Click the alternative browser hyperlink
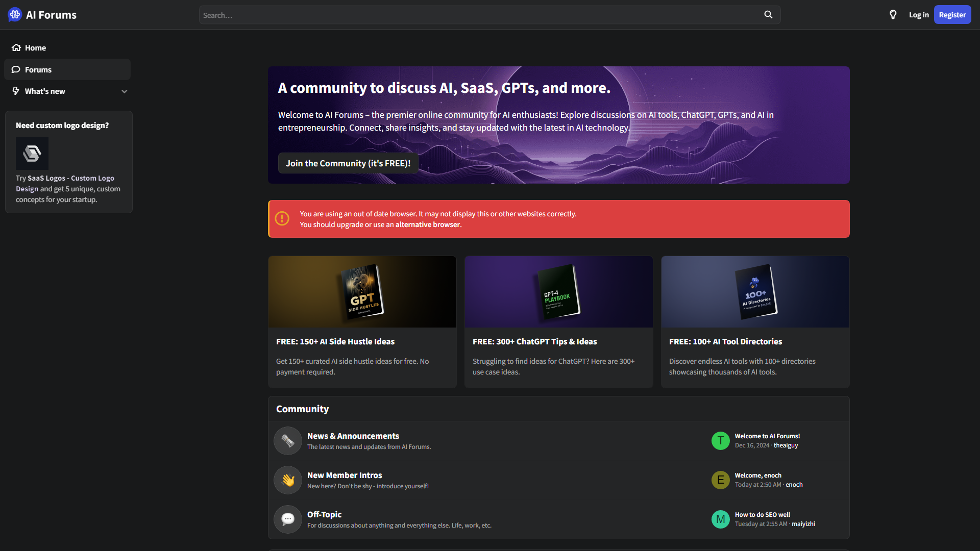This screenshot has height=551, width=980. pos(428,224)
